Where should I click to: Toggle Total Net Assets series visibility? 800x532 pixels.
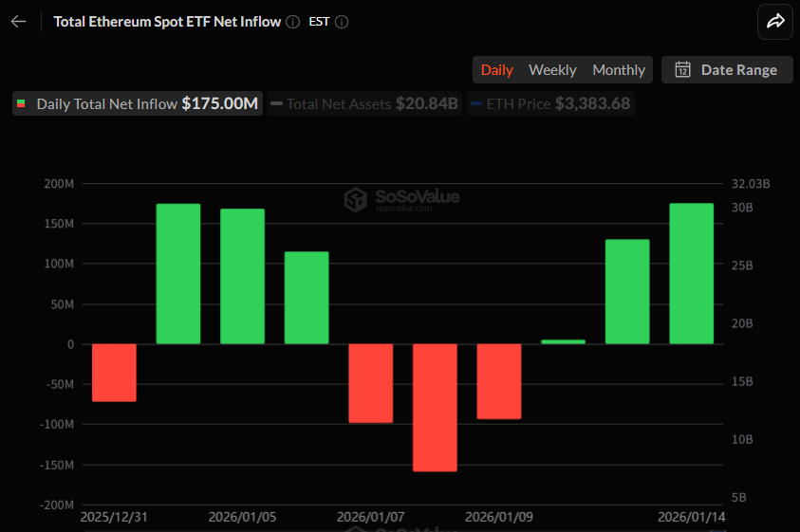pyautogui.click(x=364, y=103)
